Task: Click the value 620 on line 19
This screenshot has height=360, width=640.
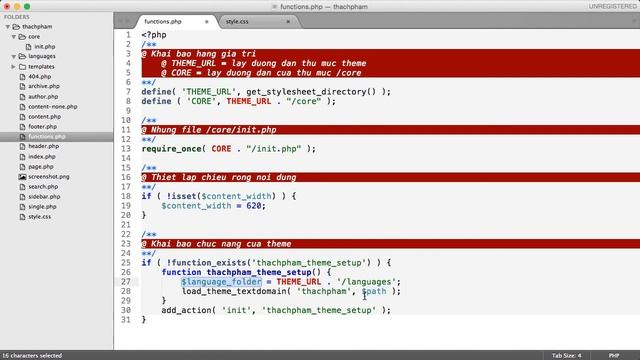Action: 253,206
